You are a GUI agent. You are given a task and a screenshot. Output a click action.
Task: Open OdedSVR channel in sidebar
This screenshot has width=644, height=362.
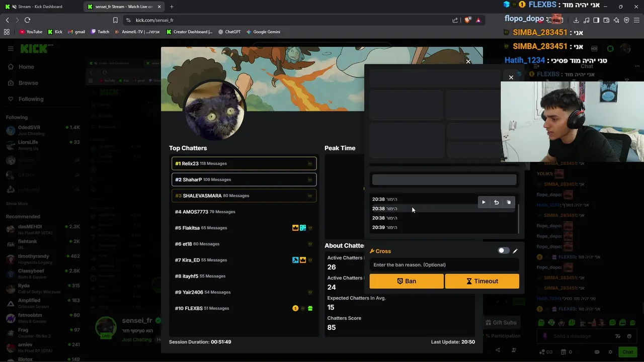point(43,130)
